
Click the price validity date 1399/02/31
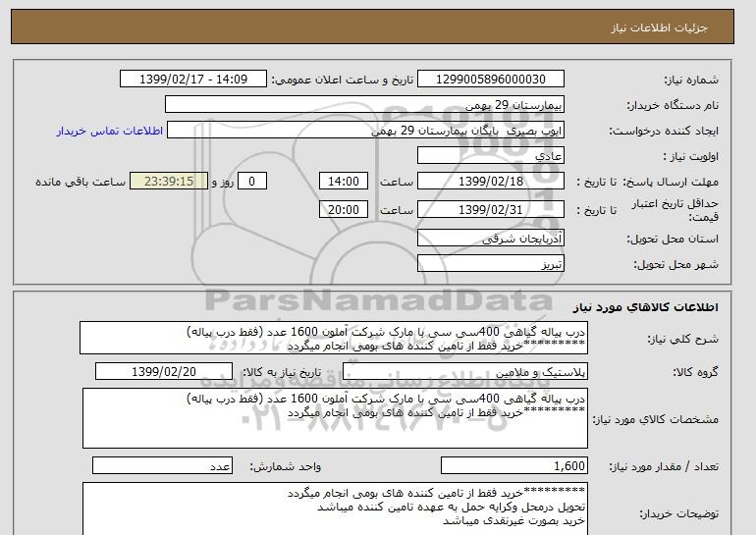coord(491,209)
